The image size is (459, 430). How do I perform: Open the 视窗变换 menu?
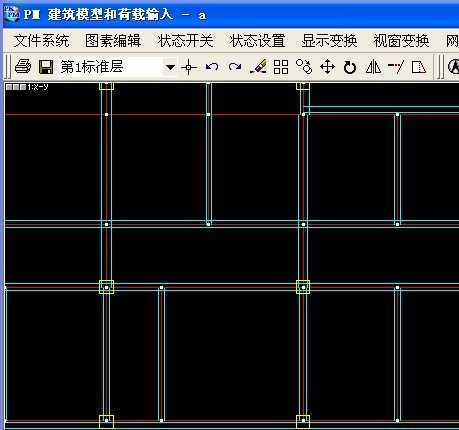click(401, 41)
